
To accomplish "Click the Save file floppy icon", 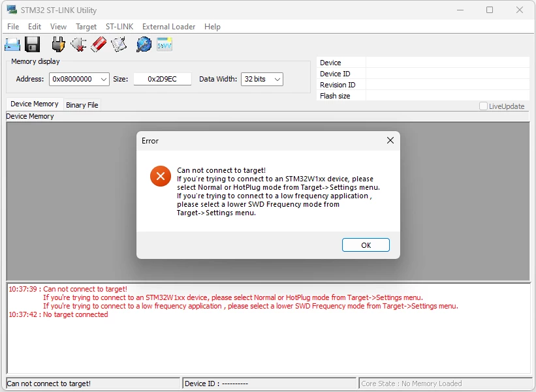I will pos(33,44).
